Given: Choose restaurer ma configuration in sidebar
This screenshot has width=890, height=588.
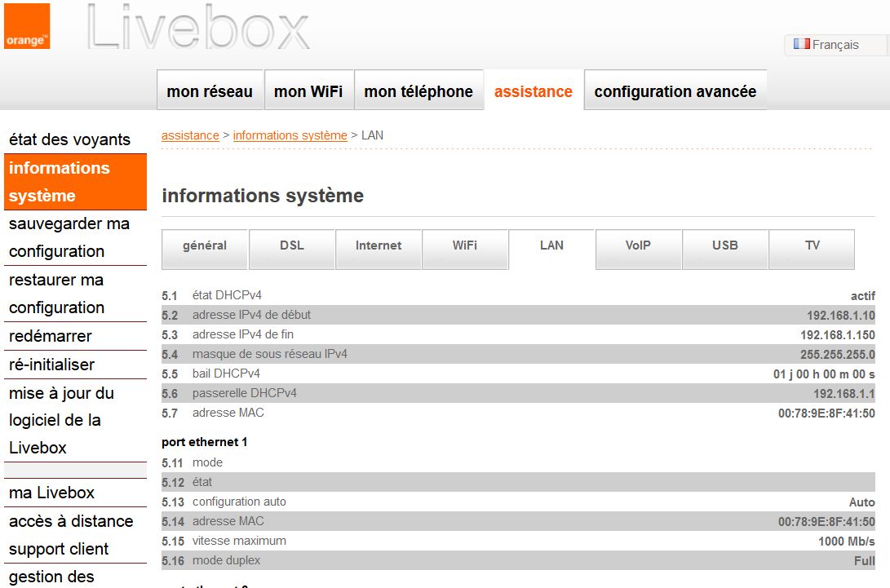Looking at the screenshot, I should 57,294.
